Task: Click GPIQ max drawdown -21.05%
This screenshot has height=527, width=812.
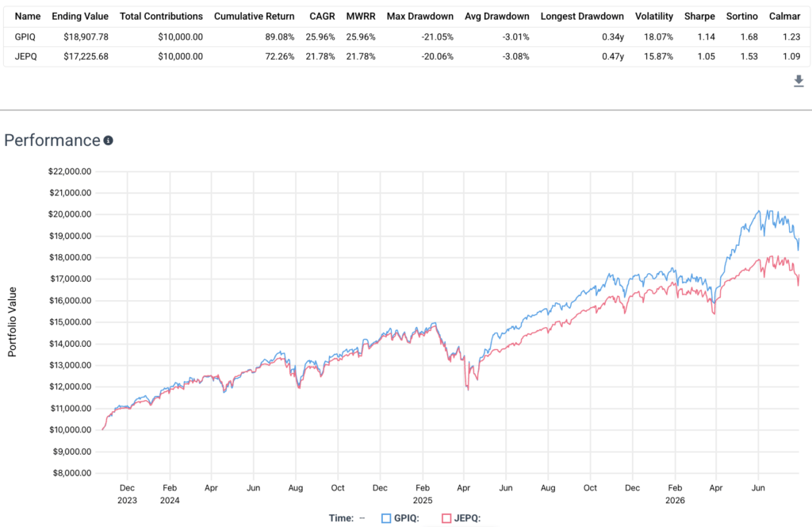Action: pyautogui.click(x=437, y=37)
